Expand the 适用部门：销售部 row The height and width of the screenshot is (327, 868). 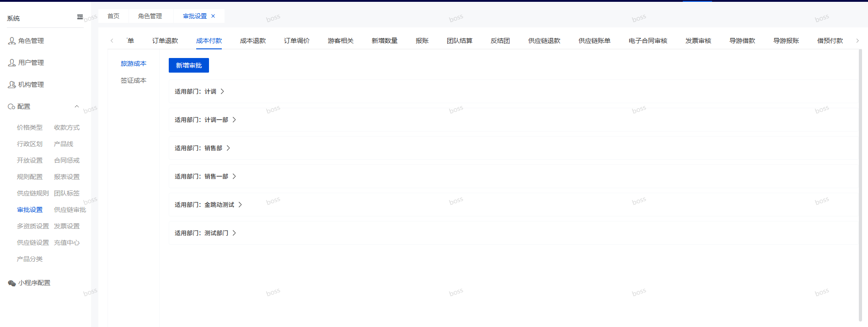coord(228,148)
